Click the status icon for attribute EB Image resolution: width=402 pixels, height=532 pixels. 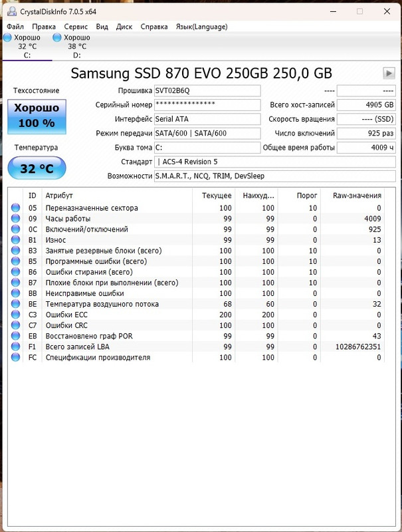pos(15,336)
